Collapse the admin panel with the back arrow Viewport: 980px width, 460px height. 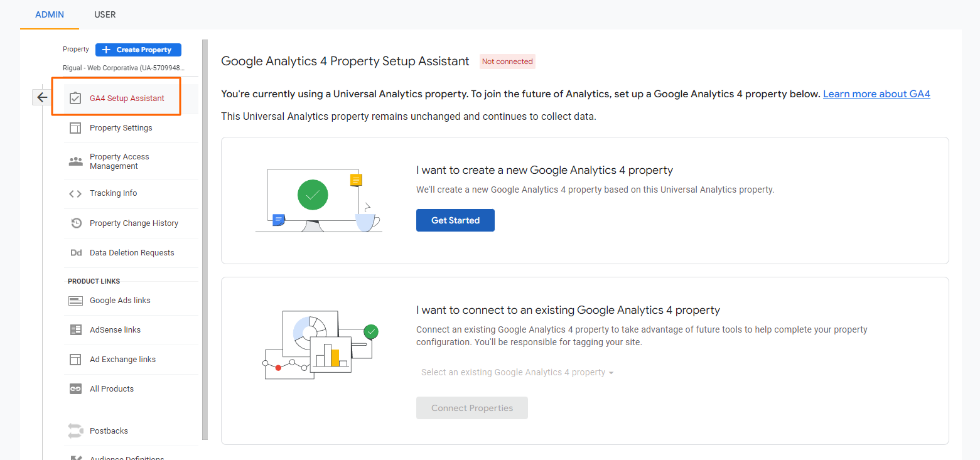(x=41, y=97)
